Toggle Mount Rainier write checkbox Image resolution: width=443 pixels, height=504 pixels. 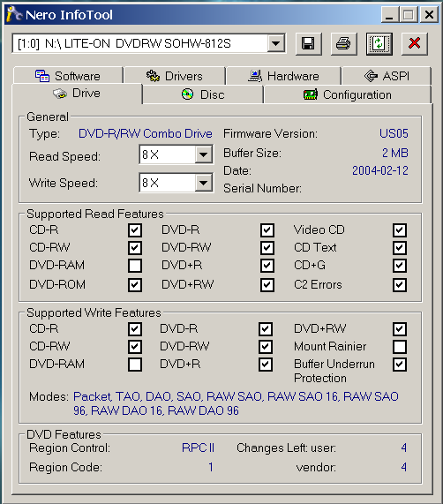click(x=400, y=347)
